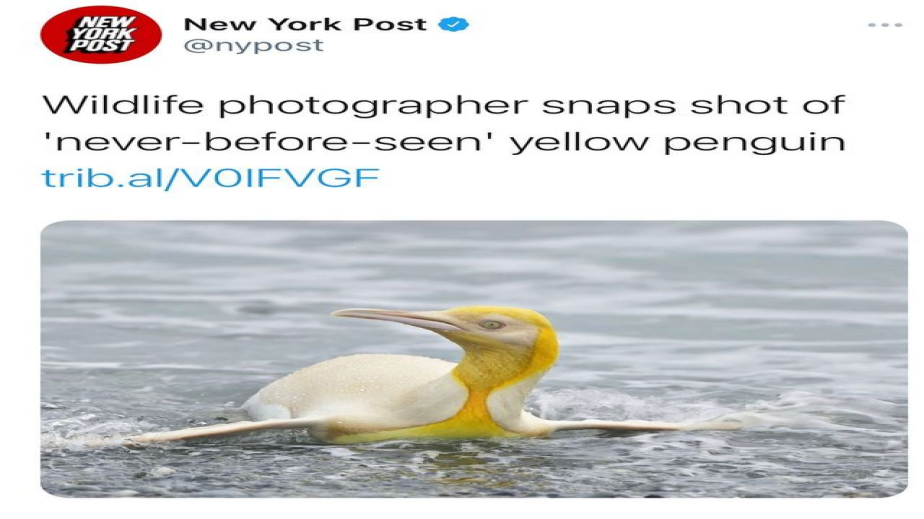Click the New York Post display name
This screenshot has width=924, height=519.
pos(305,24)
